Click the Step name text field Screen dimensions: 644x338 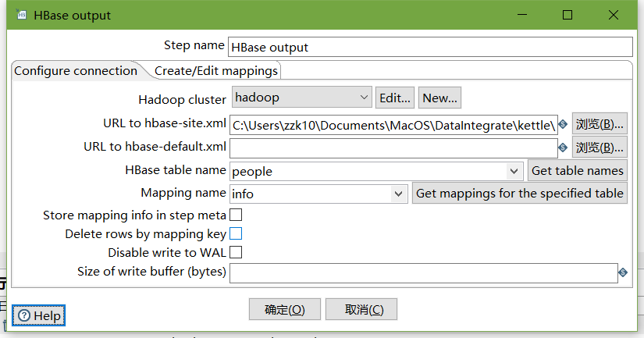click(x=429, y=47)
